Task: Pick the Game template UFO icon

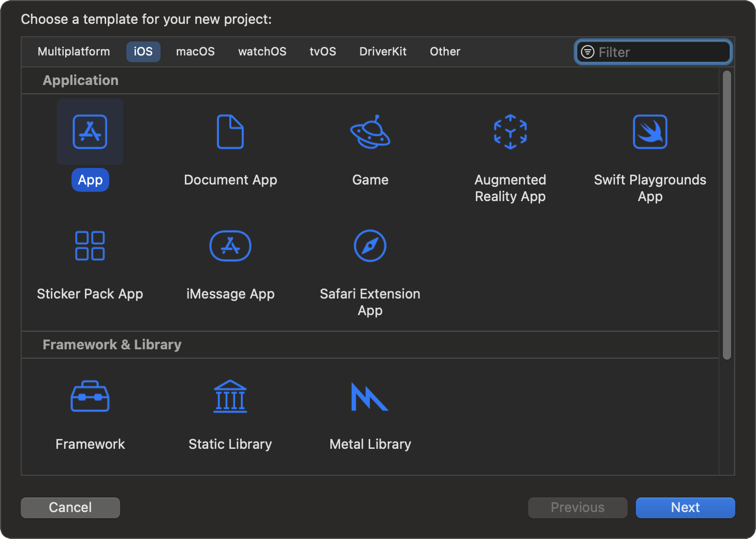Action: (370, 132)
